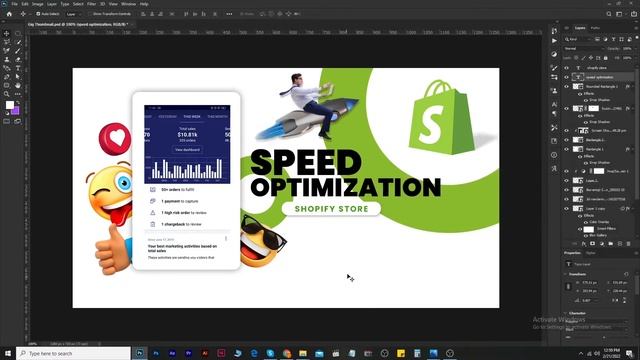Create new adjustment layer icon
The width and height of the screenshot is (640, 360).
[602, 244]
